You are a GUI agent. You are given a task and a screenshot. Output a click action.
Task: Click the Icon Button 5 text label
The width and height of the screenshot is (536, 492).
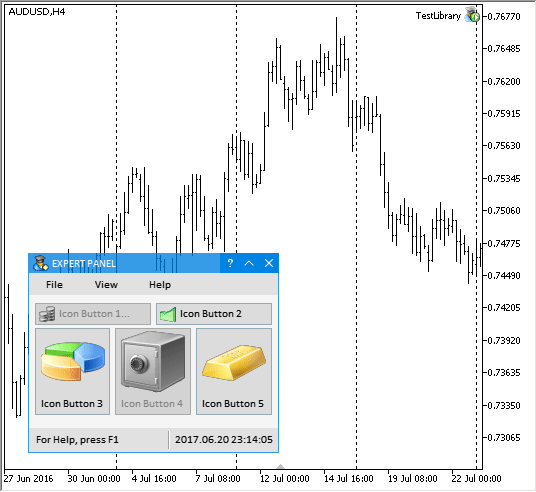[233, 404]
